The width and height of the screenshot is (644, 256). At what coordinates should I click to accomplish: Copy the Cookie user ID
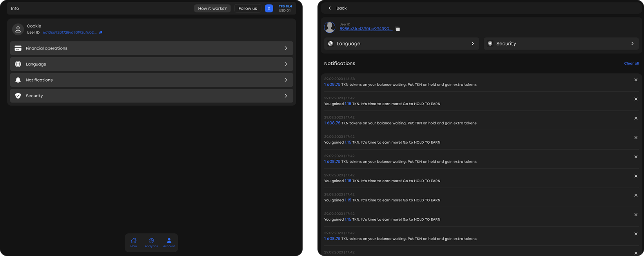pyautogui.click(x=101, y=33)
